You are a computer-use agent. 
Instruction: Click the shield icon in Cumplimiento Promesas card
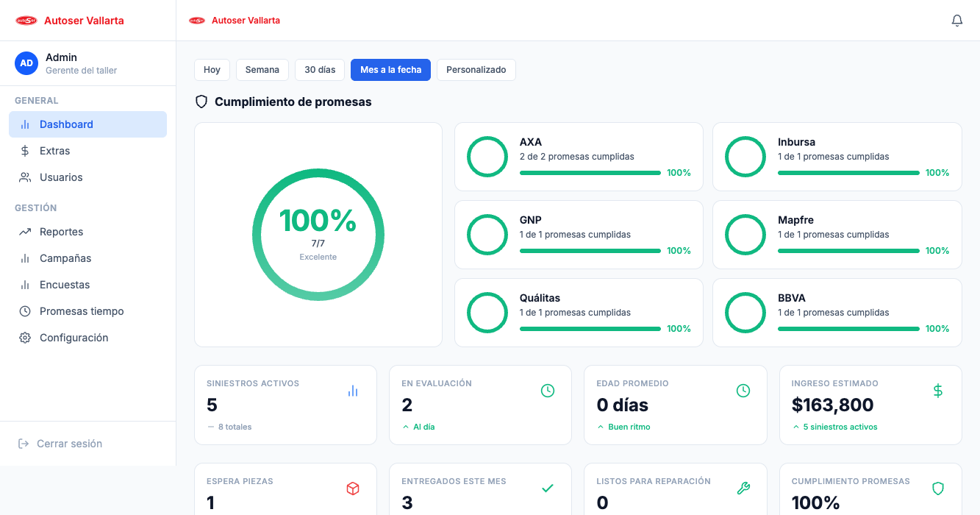click(938, 489)
